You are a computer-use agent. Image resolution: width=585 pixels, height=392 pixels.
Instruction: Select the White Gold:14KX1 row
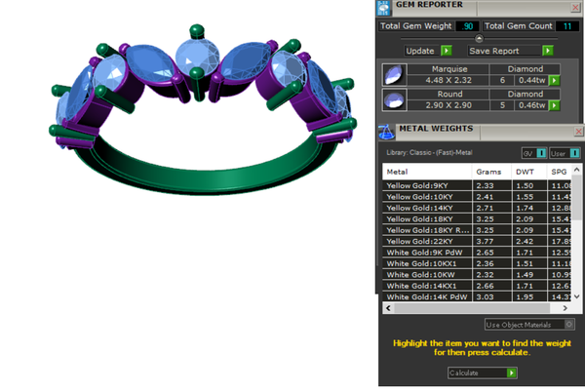coord(477,286)
